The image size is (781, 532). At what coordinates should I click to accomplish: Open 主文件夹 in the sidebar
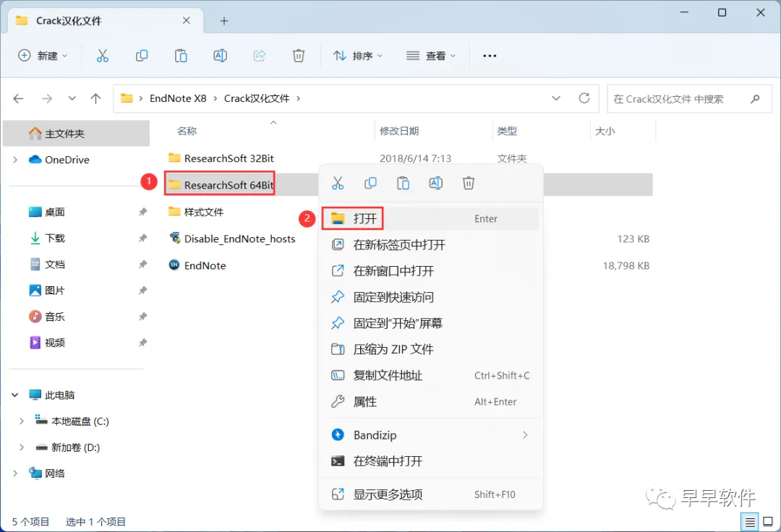pos(76,134)
